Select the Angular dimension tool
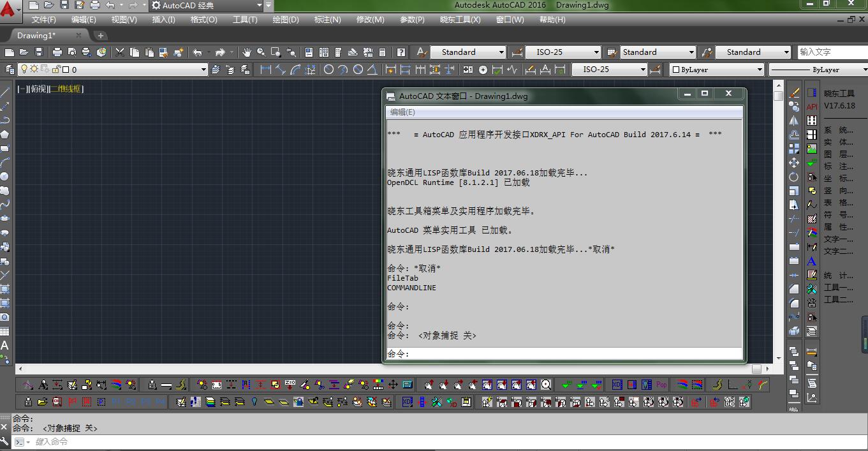The image size is (868, 451). 372,70
